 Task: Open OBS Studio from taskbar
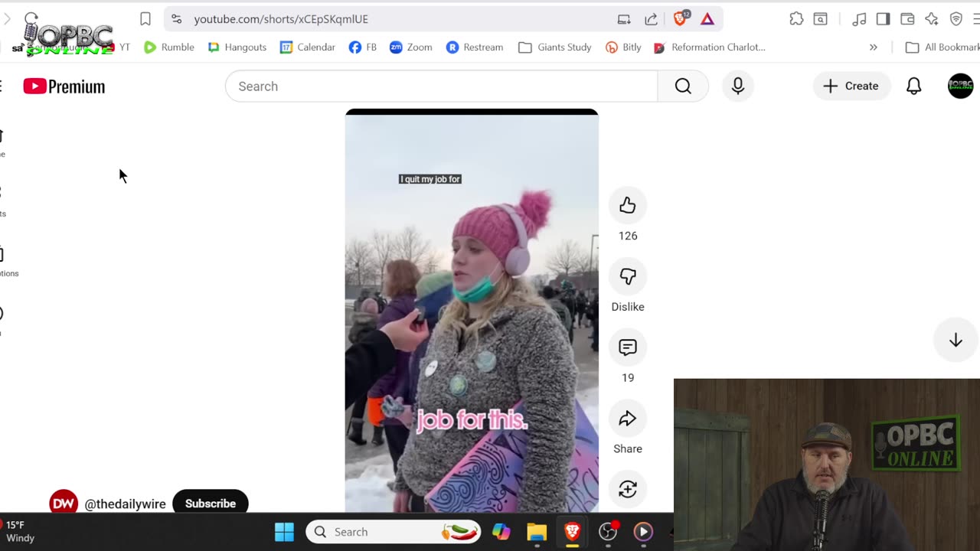pos(608,532)
